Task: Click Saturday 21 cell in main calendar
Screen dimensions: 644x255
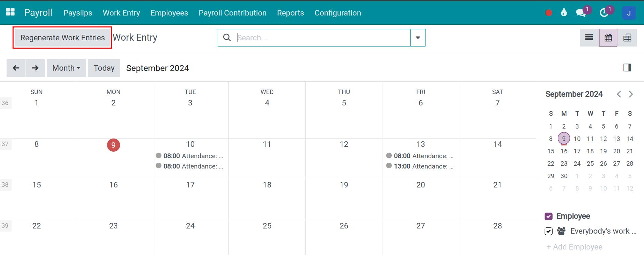Action: pyautogui.click(x=497, y=199)
